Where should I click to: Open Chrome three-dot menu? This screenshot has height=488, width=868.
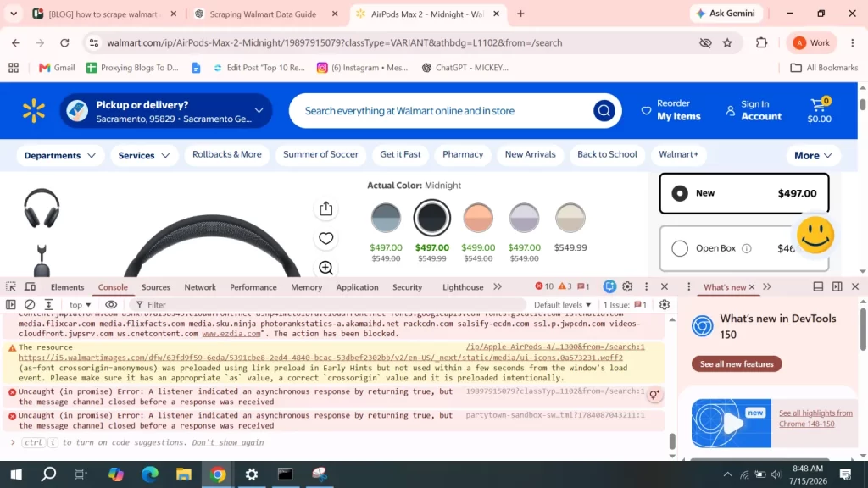853,42
